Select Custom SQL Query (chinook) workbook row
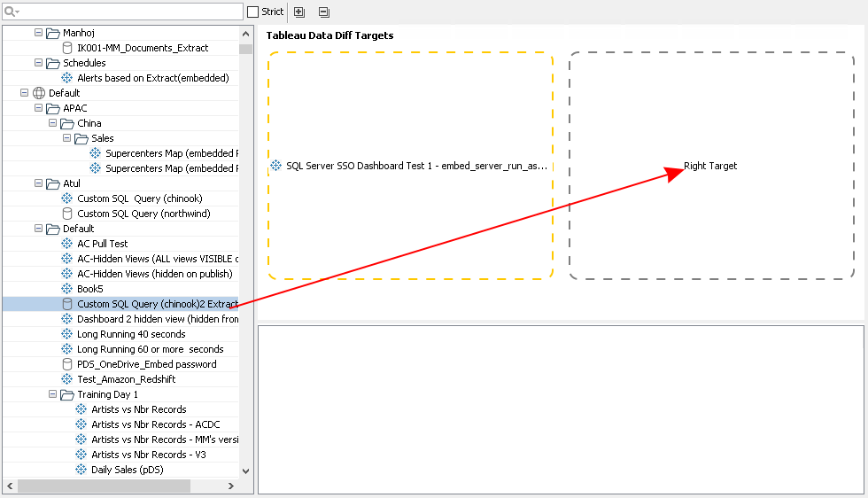This screenshot has height=498, width=868. 140,198
